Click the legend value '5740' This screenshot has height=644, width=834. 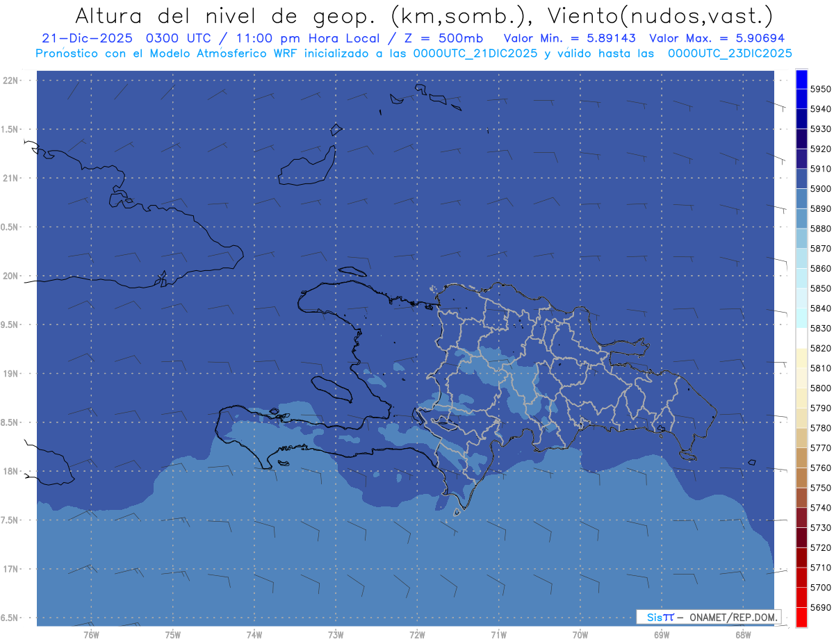(x=821, y=508)
